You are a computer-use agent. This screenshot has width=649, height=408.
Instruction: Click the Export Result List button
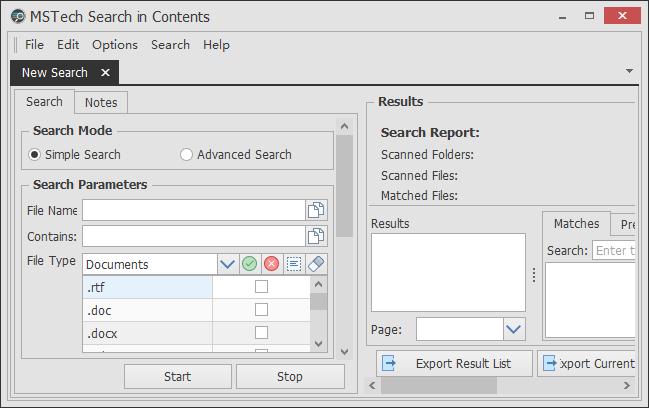pos(453,363)
